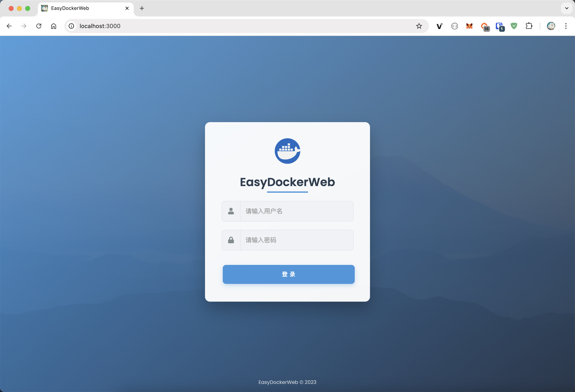This screenshot has height=392, width=575.
Task: Click the user icon beside username field
Action: coord(231,211)
